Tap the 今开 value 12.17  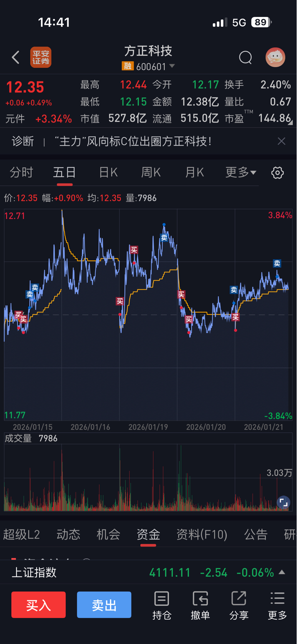(205, 85)
